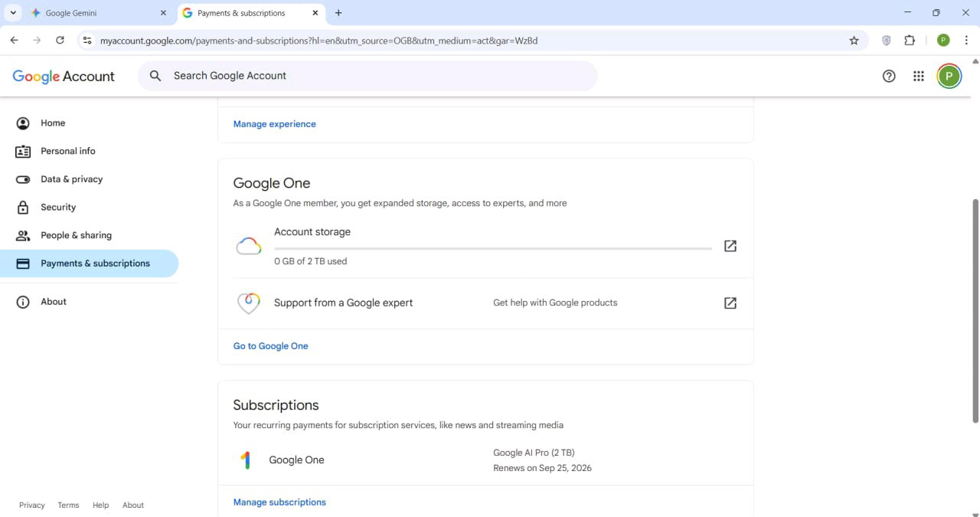Click the Help question mark icon

[x=889, y=76]
